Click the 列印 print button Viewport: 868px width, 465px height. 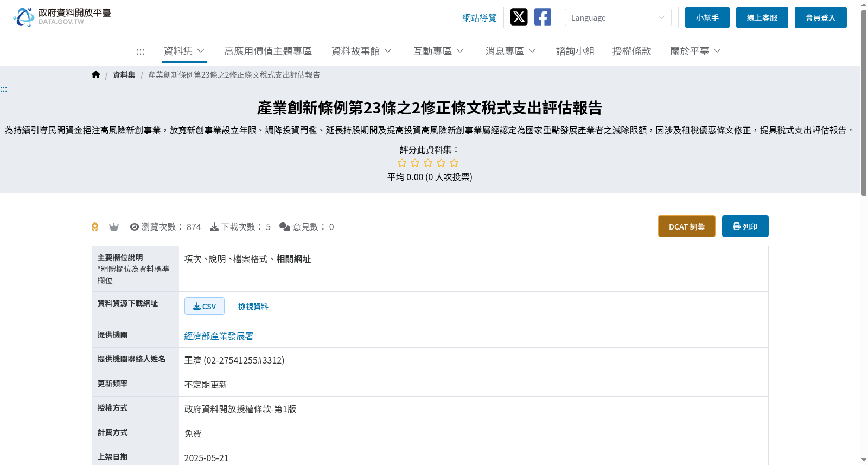pyautogui.click(x=745, y=226)
